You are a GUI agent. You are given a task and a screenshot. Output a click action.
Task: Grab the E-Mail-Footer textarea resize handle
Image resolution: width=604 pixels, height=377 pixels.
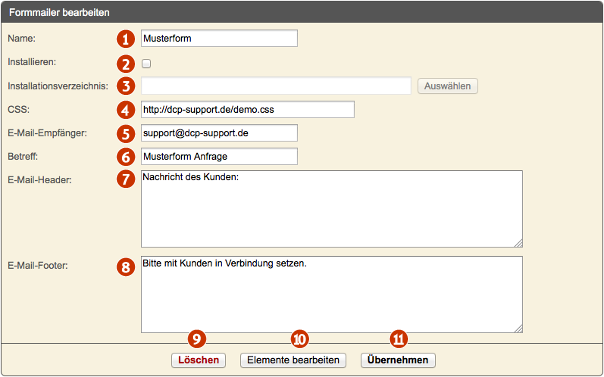coord(518,328)
